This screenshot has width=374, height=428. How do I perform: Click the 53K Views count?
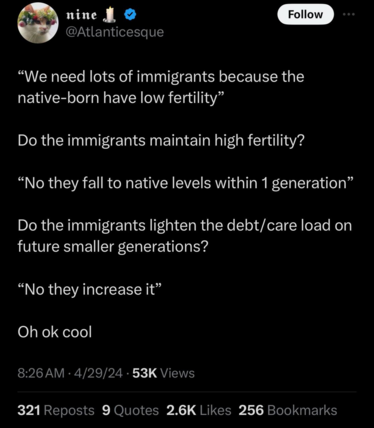pyautogui.click(x=163, y=373)
